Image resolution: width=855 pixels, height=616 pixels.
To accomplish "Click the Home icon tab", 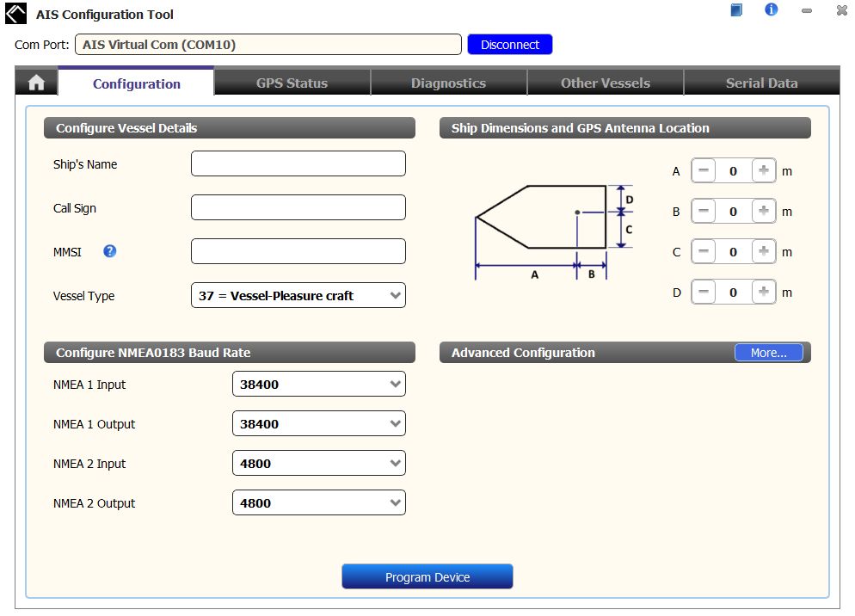I will [36, 83].
